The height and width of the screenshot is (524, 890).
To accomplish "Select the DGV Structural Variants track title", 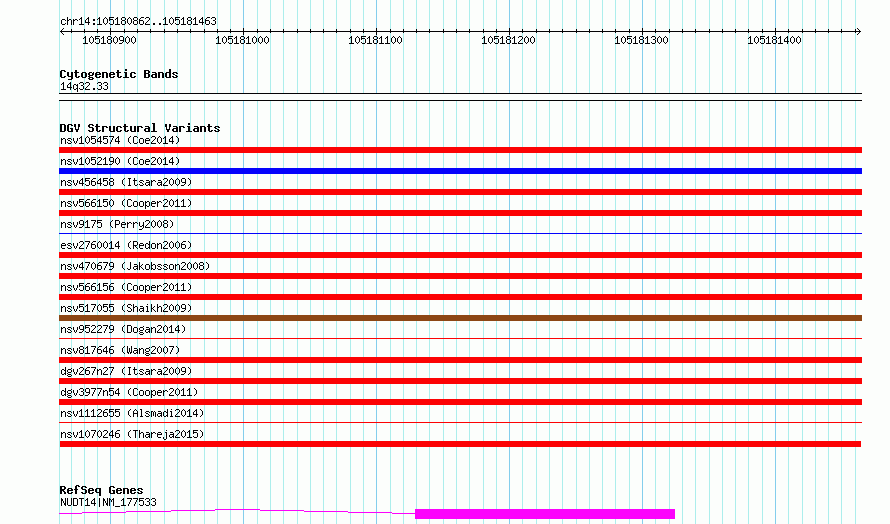I will (x=140, y=128).
